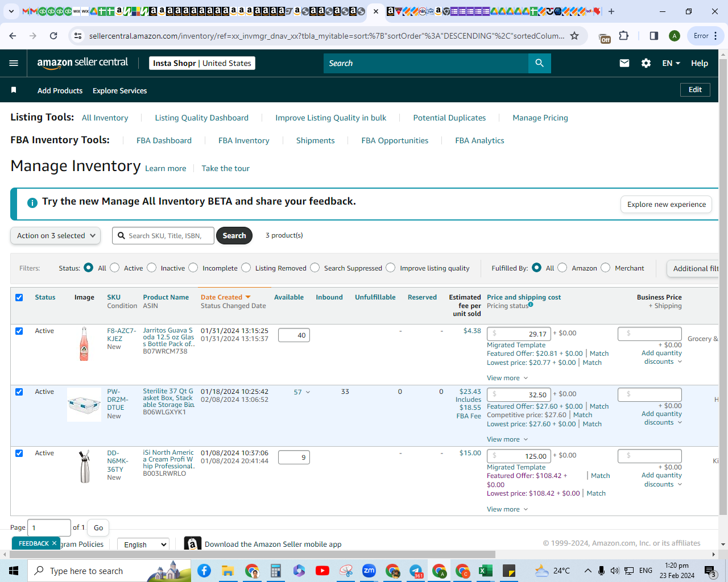Screen dimensions: 728x582
Task: Open Facebook from the taskbar
Action: pyautogui.click(x=204, y=571)
